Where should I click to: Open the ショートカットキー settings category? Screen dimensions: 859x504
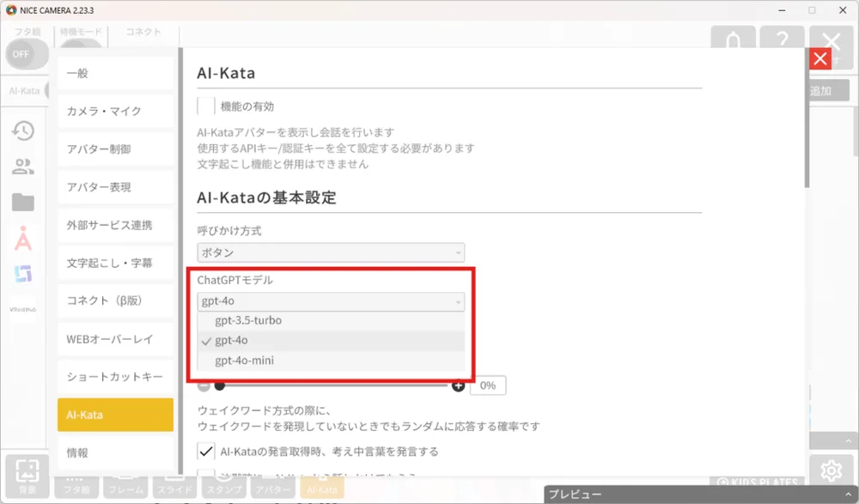(x=116, y=377)
